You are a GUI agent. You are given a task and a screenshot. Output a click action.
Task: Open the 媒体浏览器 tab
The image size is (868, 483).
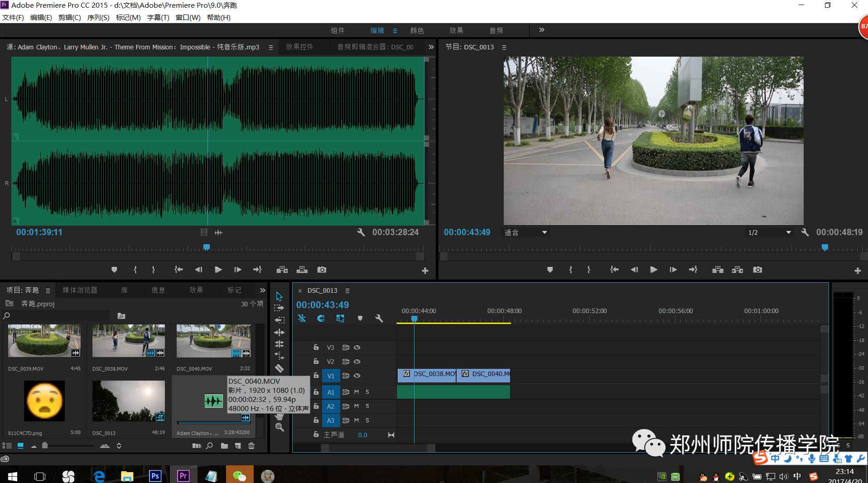(x=80, y=290)
